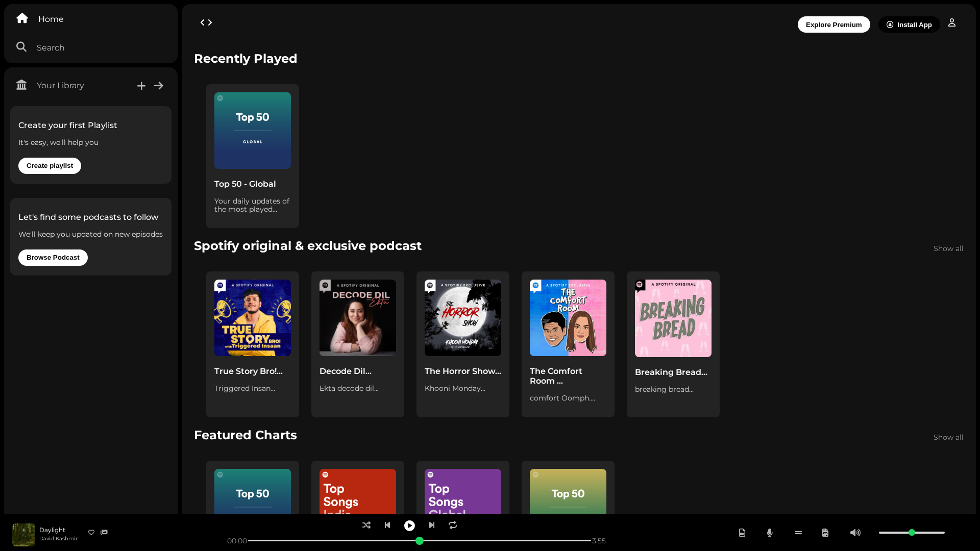The image size is (980, 551).
Task: Click the 'Ekta decode dil...' description
Action: pyautogui.click(x=349, y=389)
